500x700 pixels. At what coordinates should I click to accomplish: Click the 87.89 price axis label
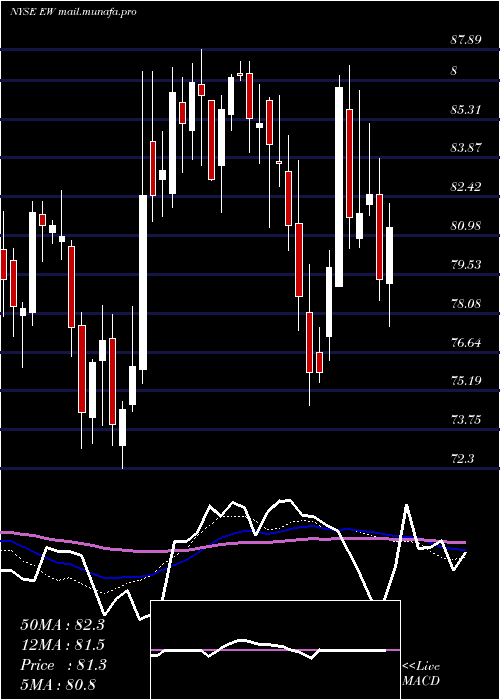coord(466,40)
